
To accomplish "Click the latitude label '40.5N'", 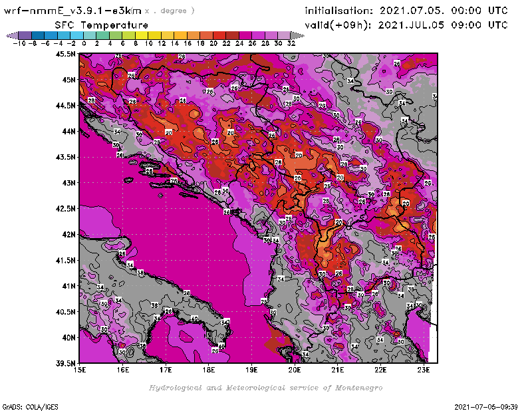I will (x=65, y=312).
